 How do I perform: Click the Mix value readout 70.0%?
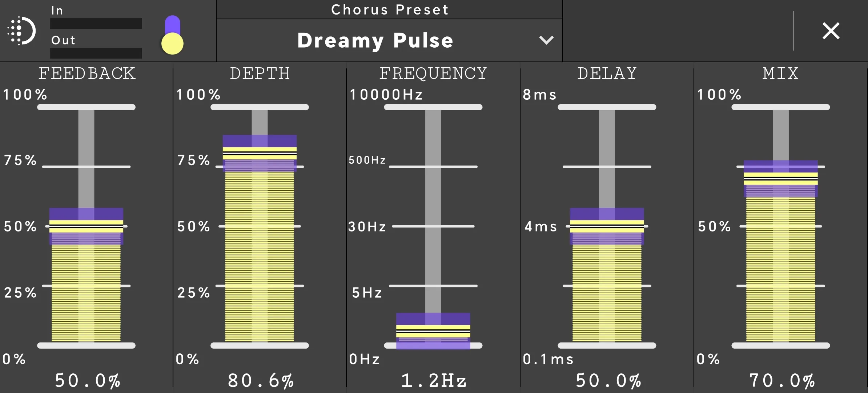[x=782, y=381]
